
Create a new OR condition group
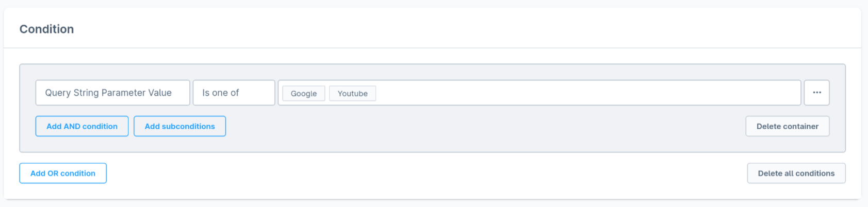click(x=63, y=174)
